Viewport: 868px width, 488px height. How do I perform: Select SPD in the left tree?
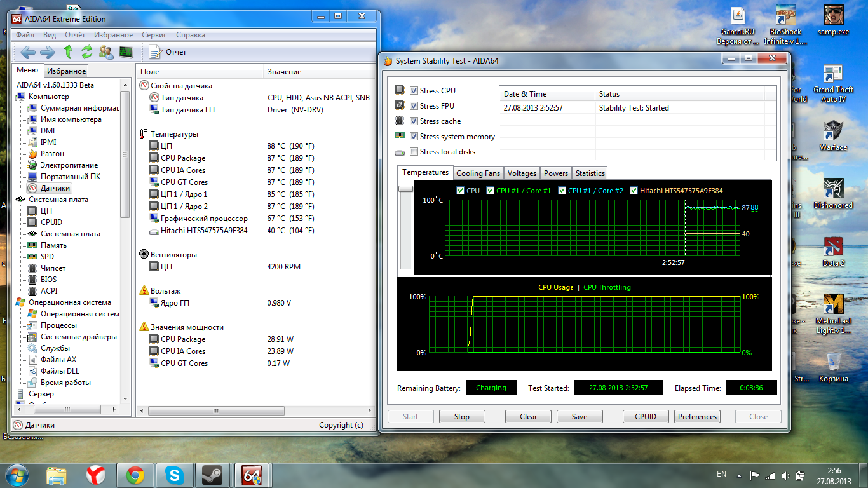(x=47, y=257)
